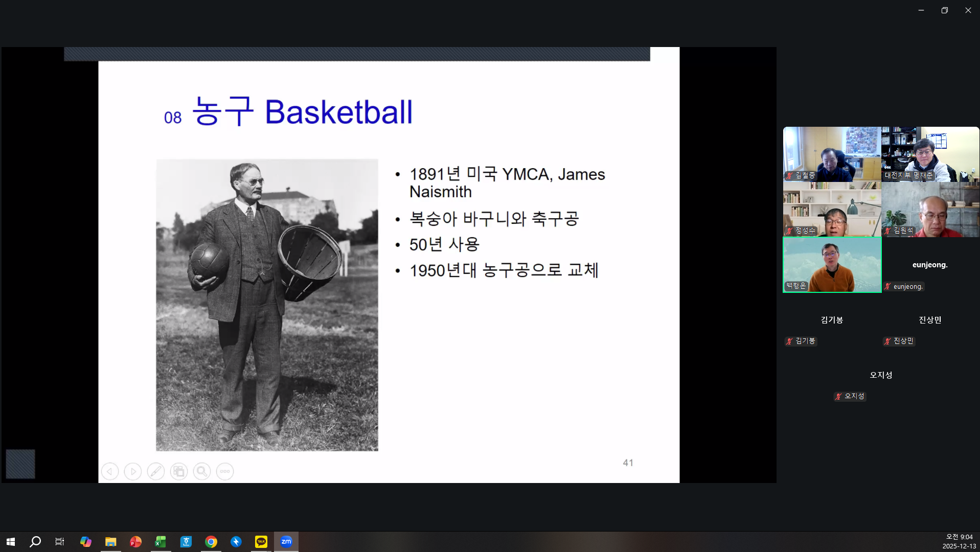Viewport: 980px width, 552px height.
Task: Open the slideshow more-options ellipsis menu
Action: click(224, 471)
